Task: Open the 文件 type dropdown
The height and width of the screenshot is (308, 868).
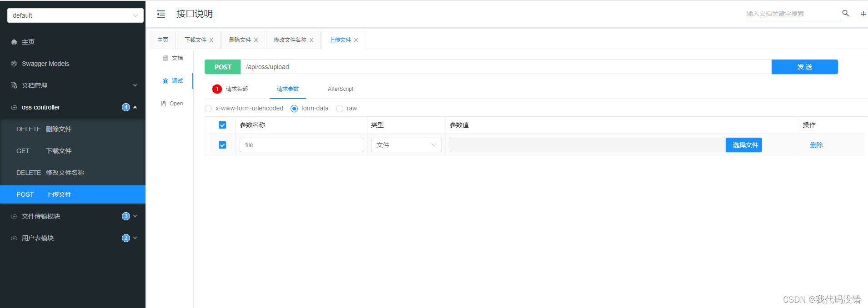Action: coord(406,145)
